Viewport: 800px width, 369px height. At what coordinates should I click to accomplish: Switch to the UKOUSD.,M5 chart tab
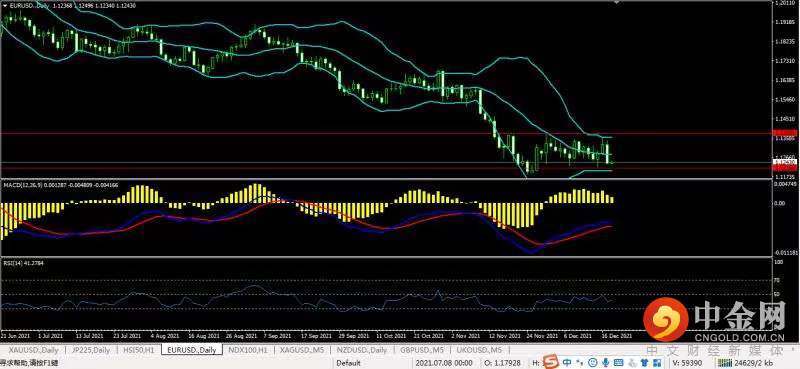tap(479, 350)
